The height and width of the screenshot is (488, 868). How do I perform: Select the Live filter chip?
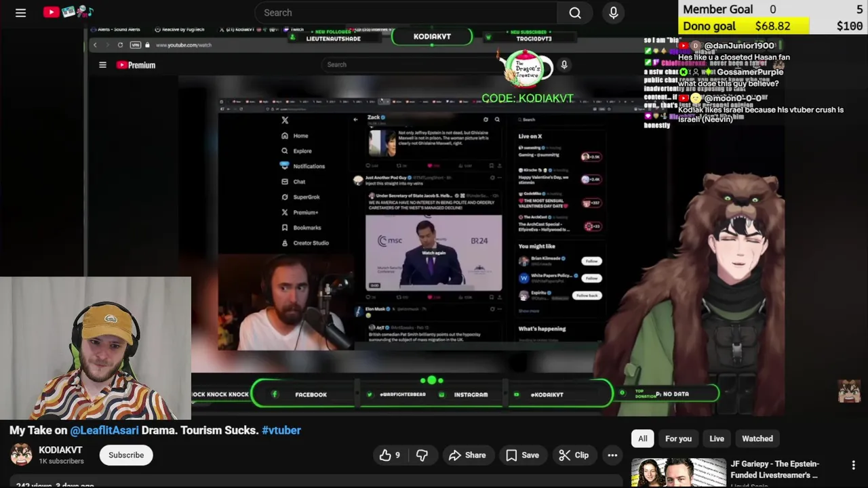(717, 439)
